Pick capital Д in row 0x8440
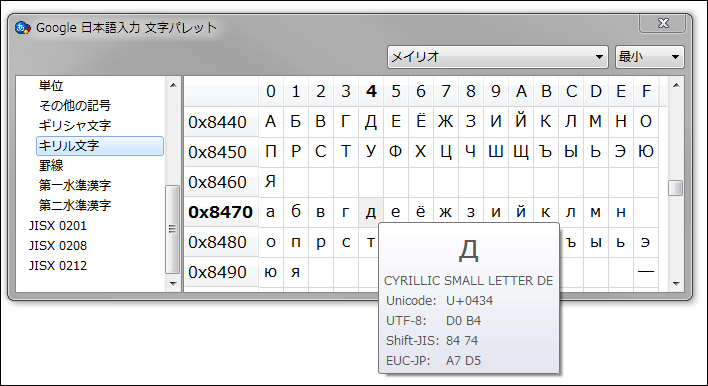 coord(371,122)
